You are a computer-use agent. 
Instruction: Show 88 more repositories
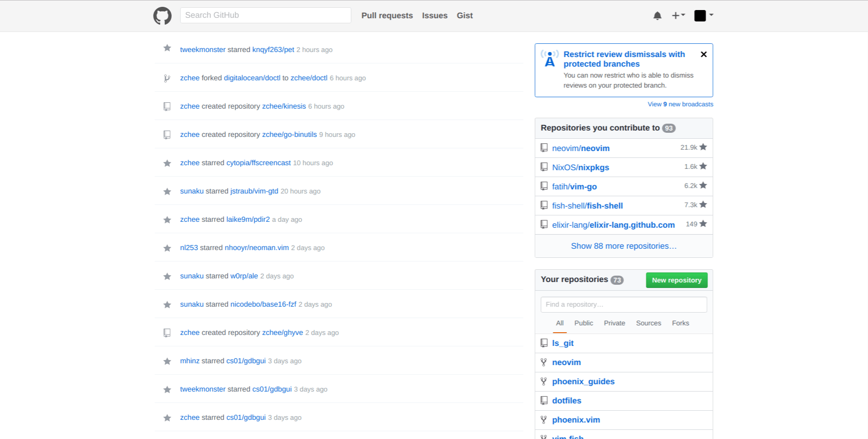(624, 246)
